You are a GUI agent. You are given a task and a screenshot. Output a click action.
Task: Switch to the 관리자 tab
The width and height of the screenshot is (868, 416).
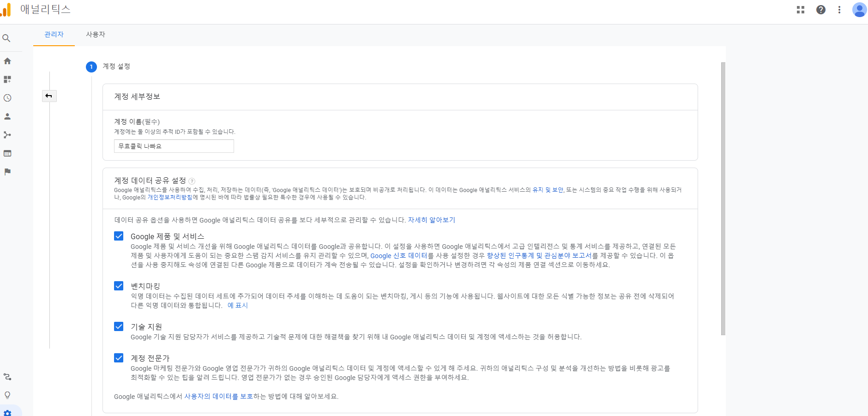point(54,35)
